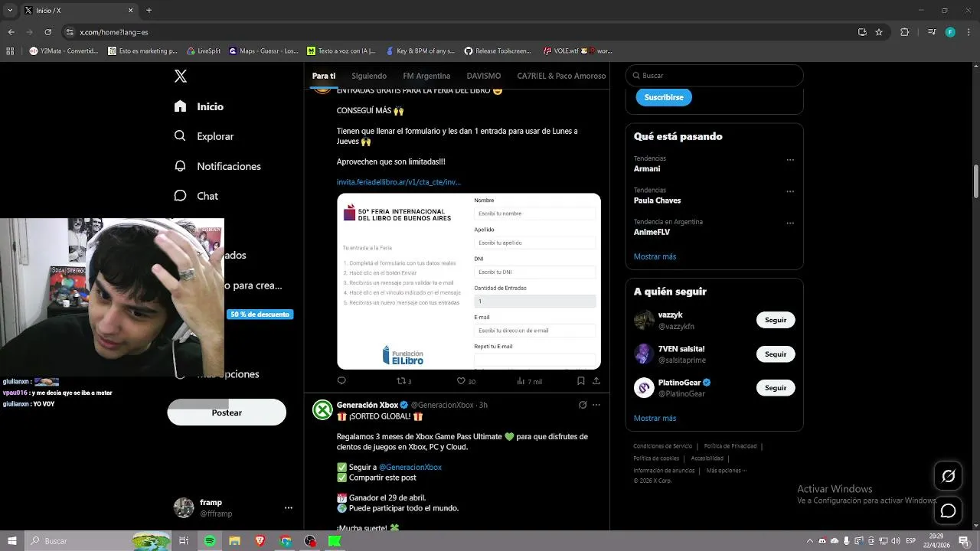Open the Chrome extensions puzzle icon
980x551 pixels.
(x=905, y=32)
